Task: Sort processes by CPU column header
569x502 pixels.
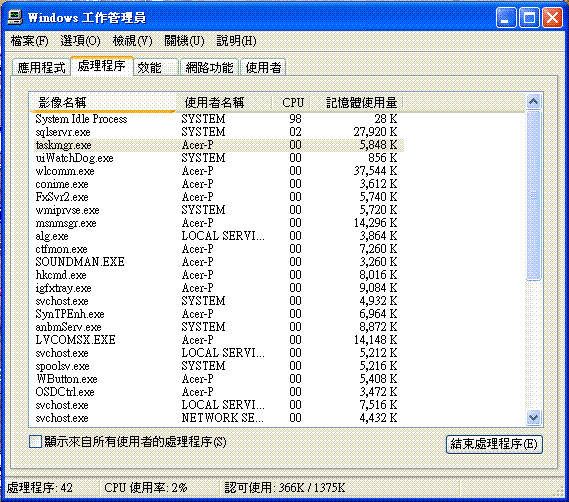Action: pyautogui.click(x=291, y=102)
